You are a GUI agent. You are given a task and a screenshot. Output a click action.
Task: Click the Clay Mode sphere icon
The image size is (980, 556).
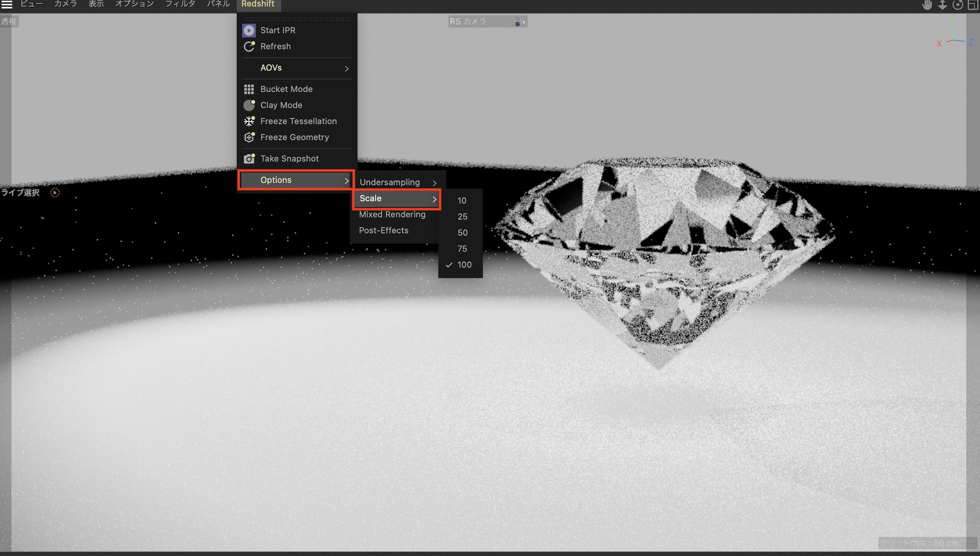pos(249,105)
